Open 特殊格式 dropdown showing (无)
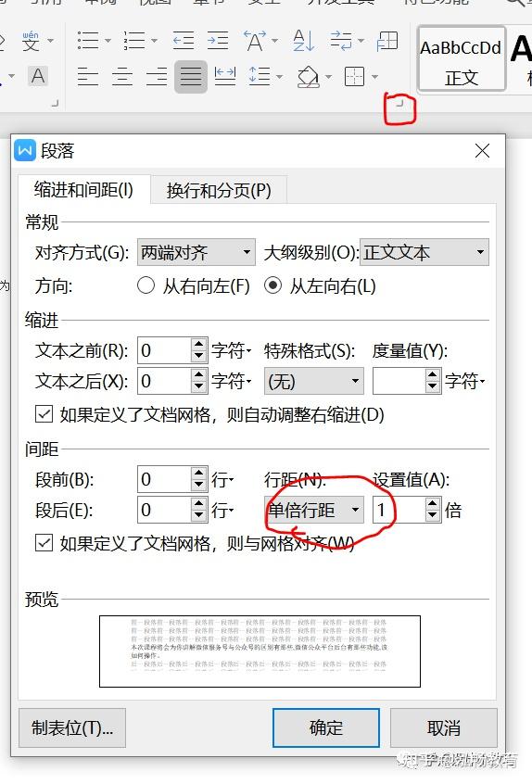Viewport: 532px width, 784px height. (x=314, y=381)
